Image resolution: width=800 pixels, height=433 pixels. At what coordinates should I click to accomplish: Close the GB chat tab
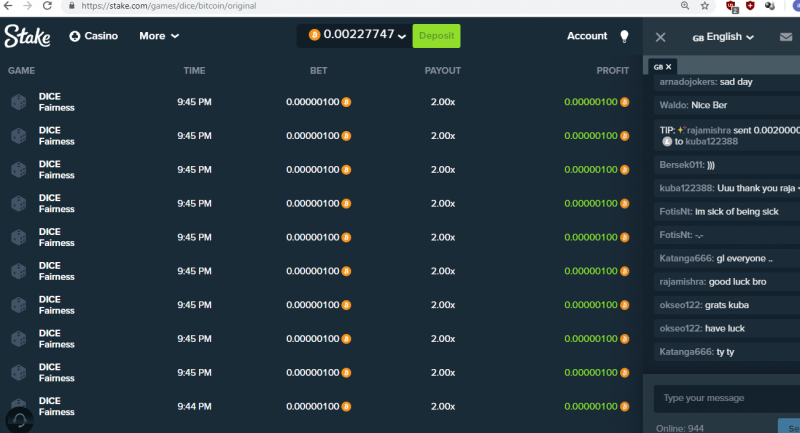click(x=668, y=67)
